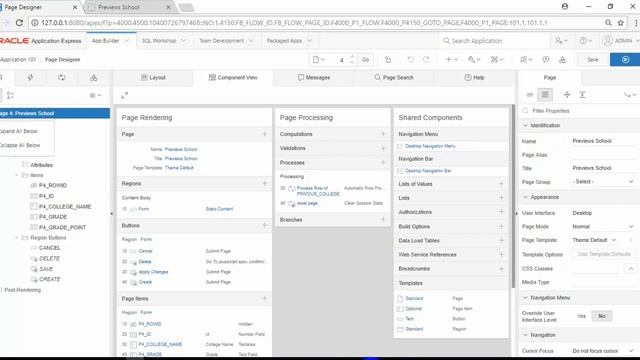Click the Save button
The width and height of the screenshot is (640, 360).
point(593,60)
